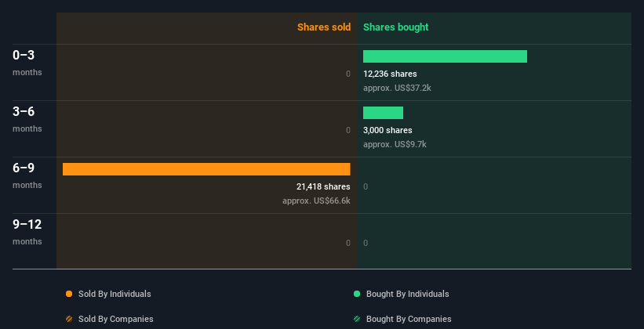The height and width of the screenshot is (329, 644).
Task: Toggle the Bought By Companies legend label
Action: 409,319
